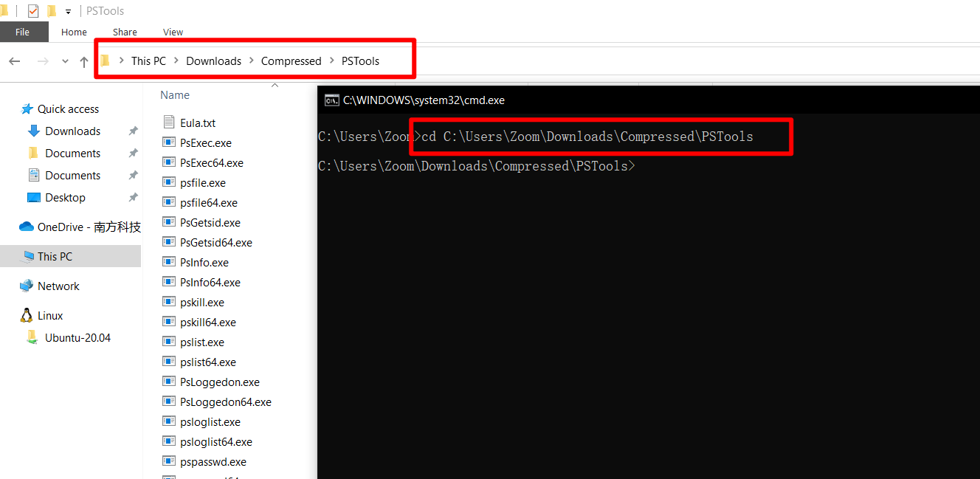Click This PC in the address bar

tap(148, 61)
